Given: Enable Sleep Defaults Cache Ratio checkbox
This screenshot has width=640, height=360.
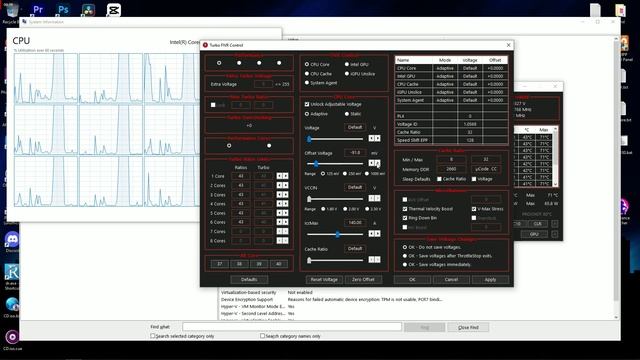Looking at the screenshot, I should [439, 179].
